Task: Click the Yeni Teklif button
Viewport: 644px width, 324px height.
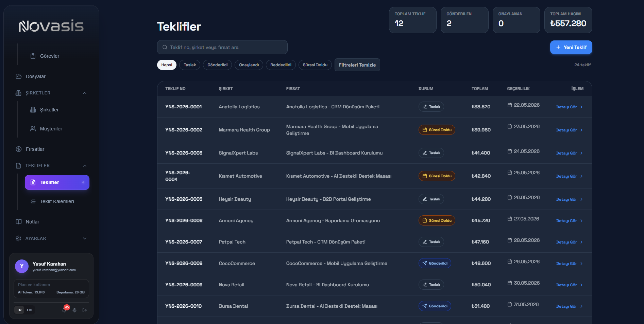Action: click(x=571, y=47)
